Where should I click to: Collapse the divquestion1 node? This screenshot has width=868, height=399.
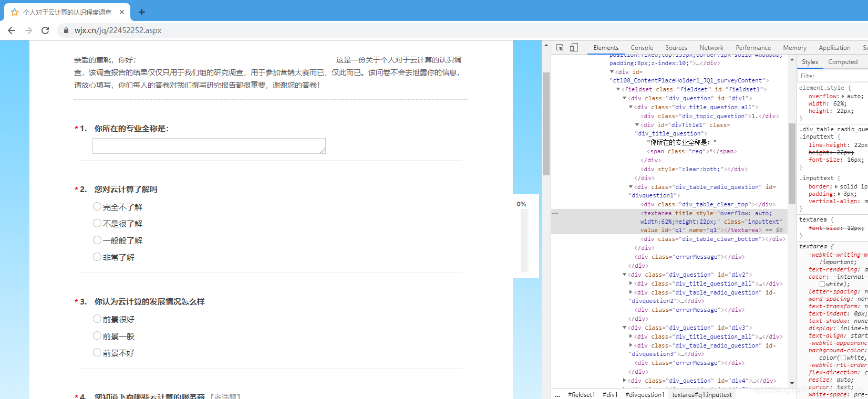pyautogui.click(x=631, y=187)
